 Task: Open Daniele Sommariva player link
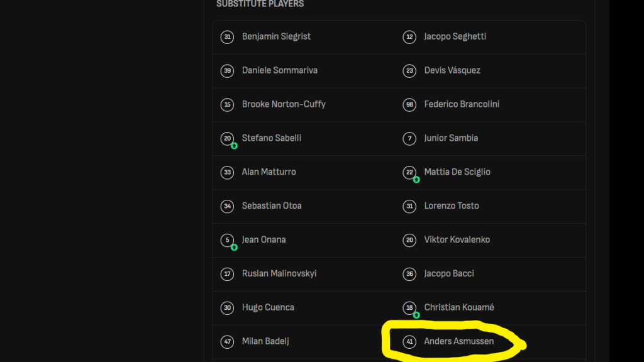tap(280, 70)
